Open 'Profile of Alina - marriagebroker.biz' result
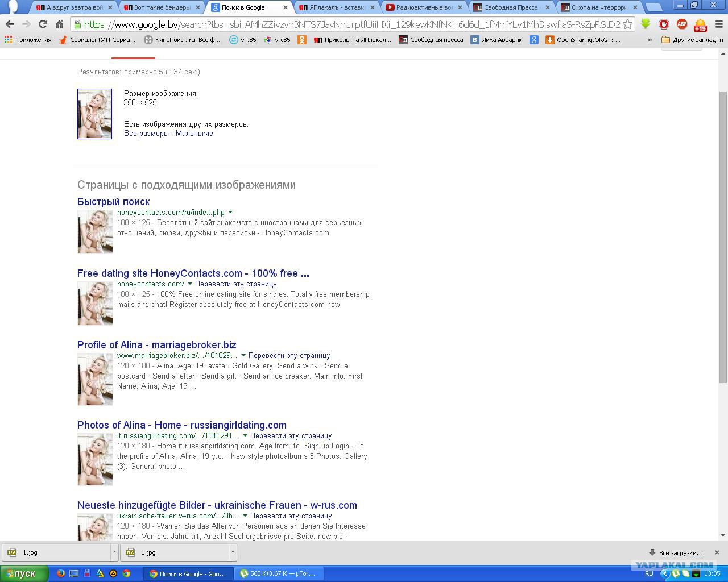 157,345
